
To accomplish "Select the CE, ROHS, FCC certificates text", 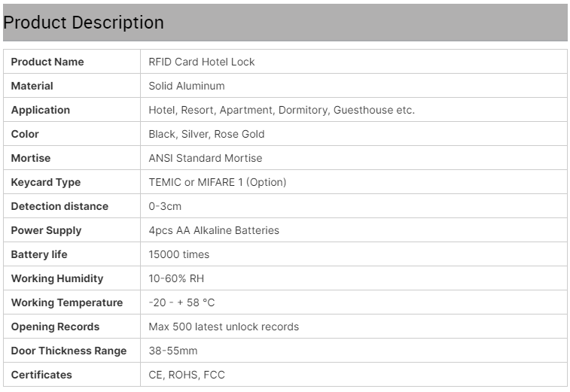I will [187, 375].
